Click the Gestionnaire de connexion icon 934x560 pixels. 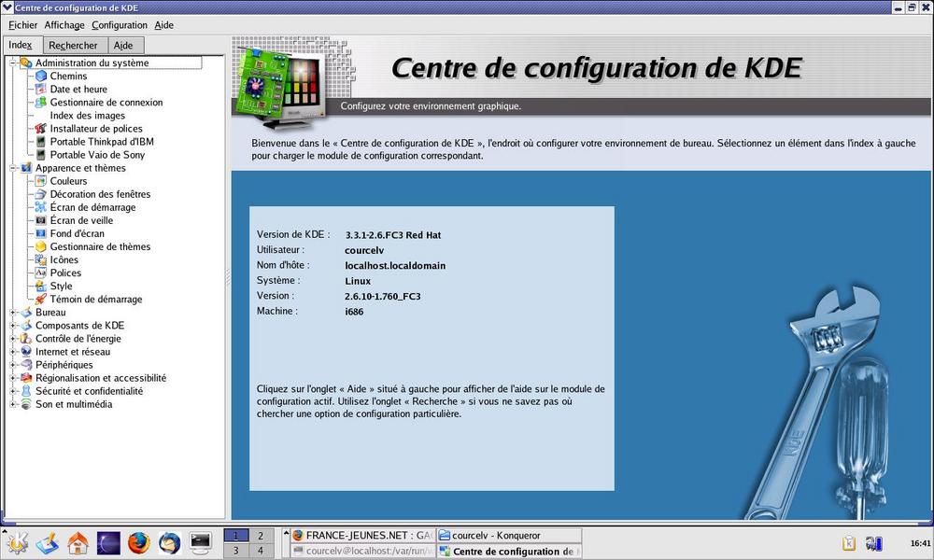click(40, 103)
